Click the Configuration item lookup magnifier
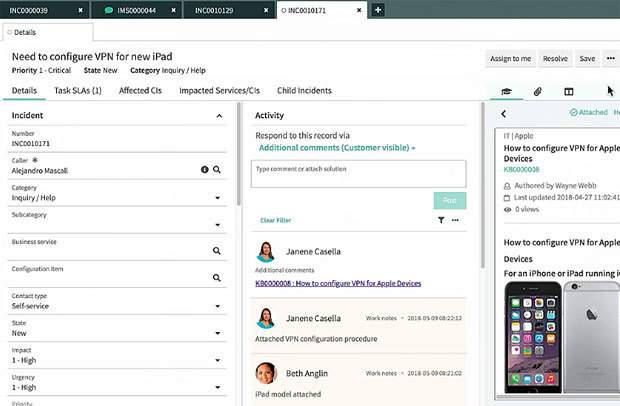The width and height of the screenshot is (620, 406). pos(216,278)
